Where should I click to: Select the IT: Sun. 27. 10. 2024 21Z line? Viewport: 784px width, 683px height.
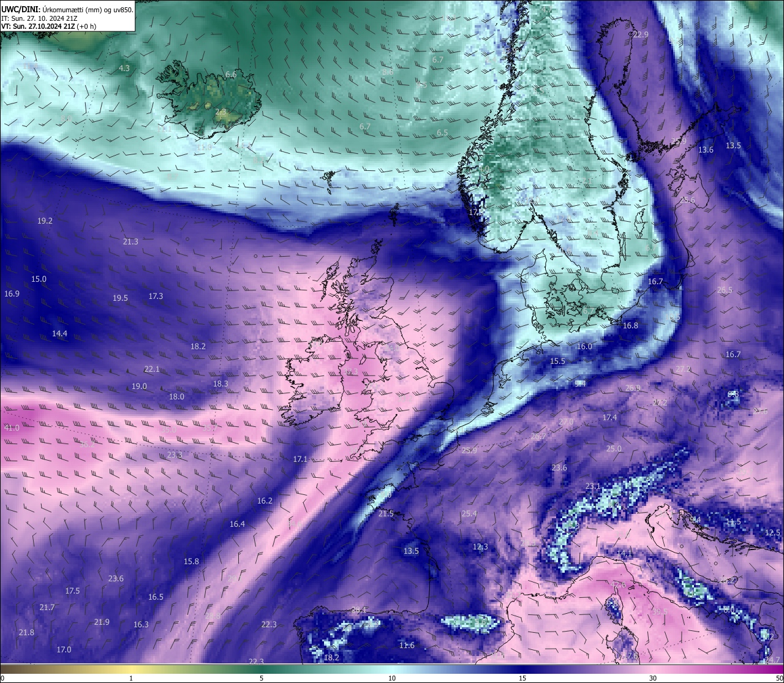pyautogui.click(x=39, y=18)
